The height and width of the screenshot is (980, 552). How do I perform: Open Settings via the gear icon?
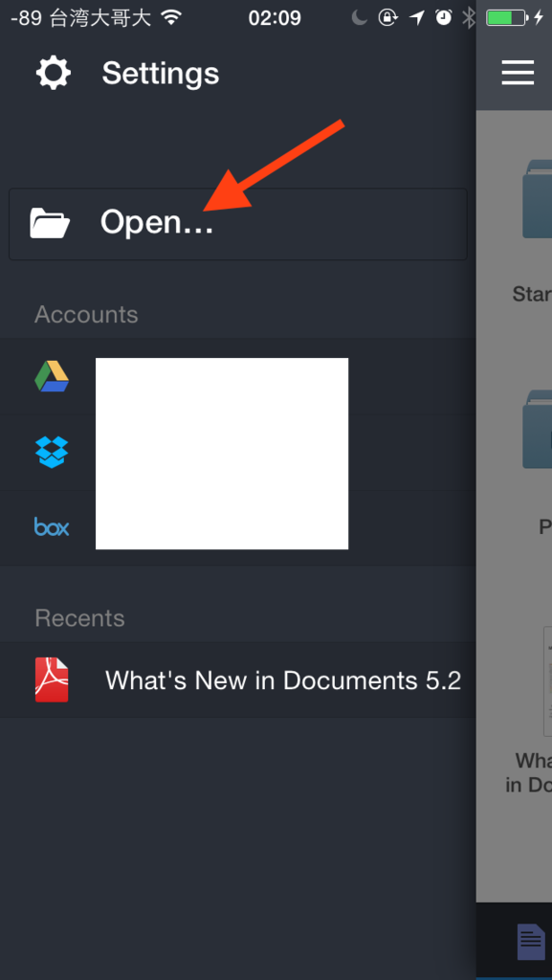53,73
